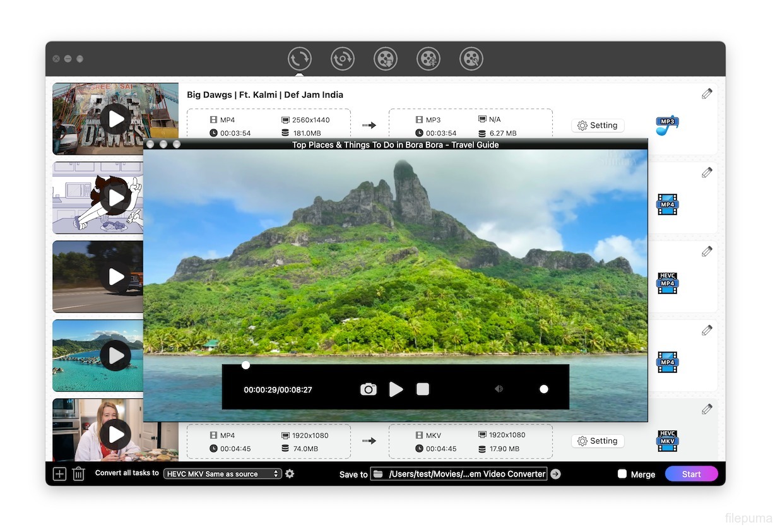The width and height of the screenshot is (780, 532).
Task: Click the Save to path field
Action: [459, 474]
